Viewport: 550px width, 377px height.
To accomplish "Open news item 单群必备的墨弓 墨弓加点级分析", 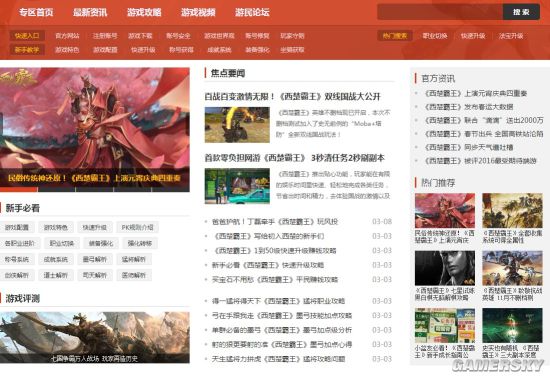I will [282, 330].
